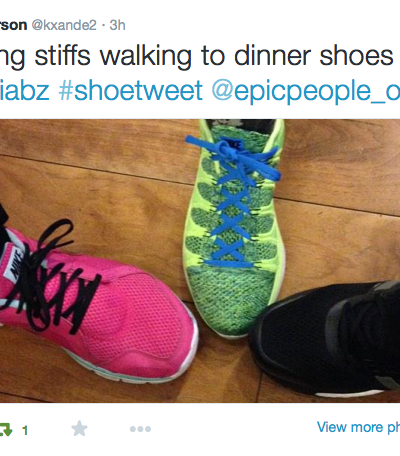Open the @epicpeople_o mention

pos(306,91)
